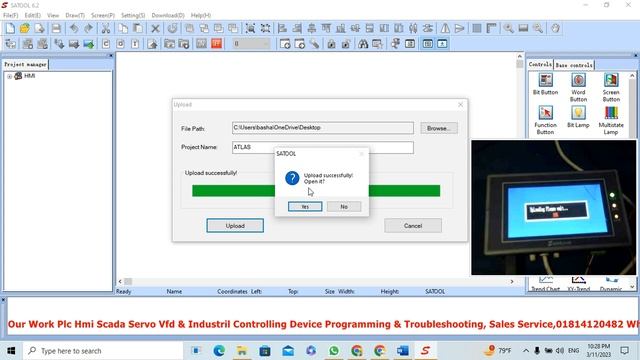Close the Upload dialog with X
The height and width of the screenshot is (360, 640).
point(460,105)
